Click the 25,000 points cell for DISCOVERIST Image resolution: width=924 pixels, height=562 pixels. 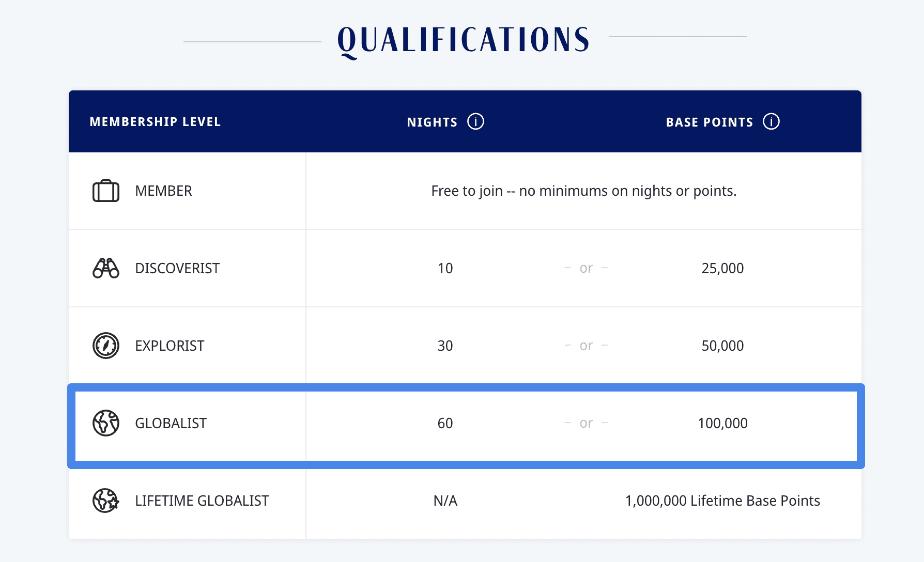pos(723,268)
